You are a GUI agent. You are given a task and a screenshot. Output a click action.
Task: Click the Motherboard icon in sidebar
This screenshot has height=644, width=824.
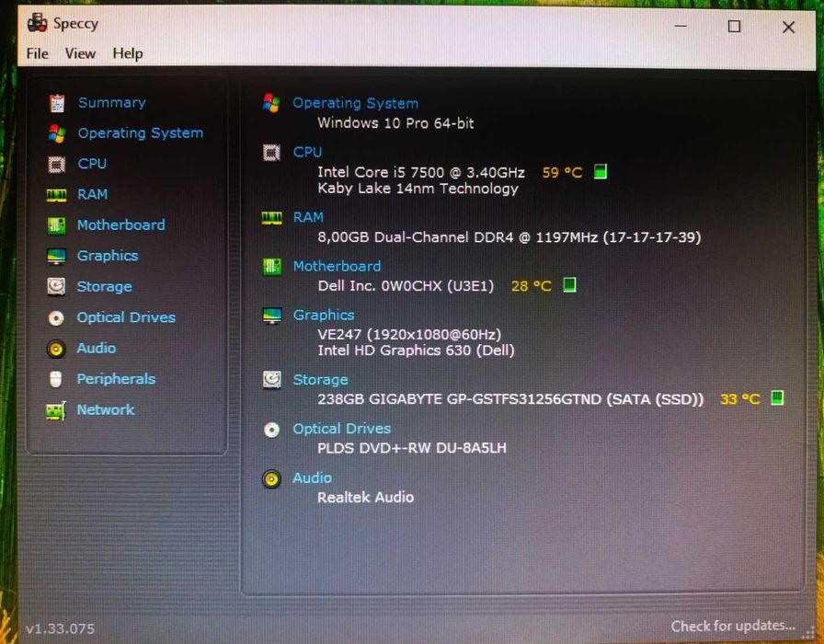[x=56, y=225]
